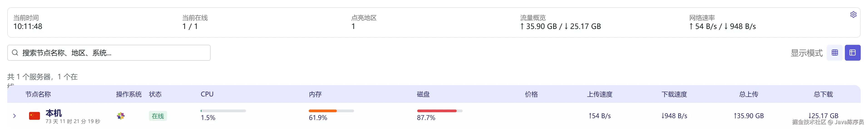This screenshot has width=868, height=129.
Task: Click the green CPU usage bar
Action: tap(223, 111)
